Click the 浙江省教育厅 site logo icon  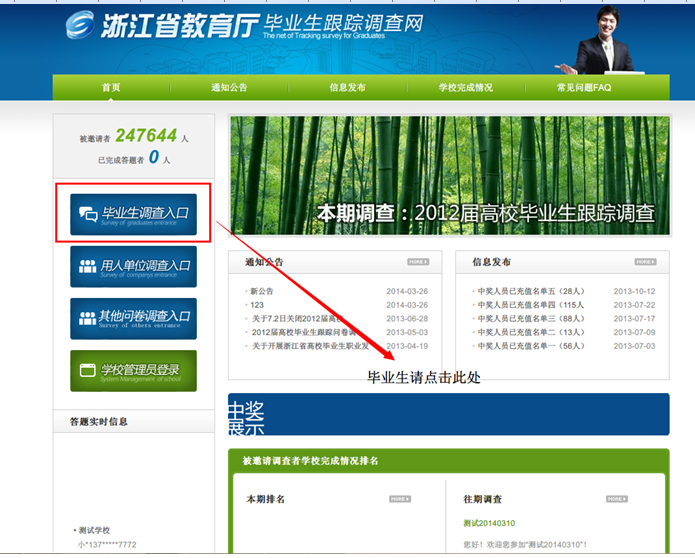pyautogui.click(x=80, y=26)
